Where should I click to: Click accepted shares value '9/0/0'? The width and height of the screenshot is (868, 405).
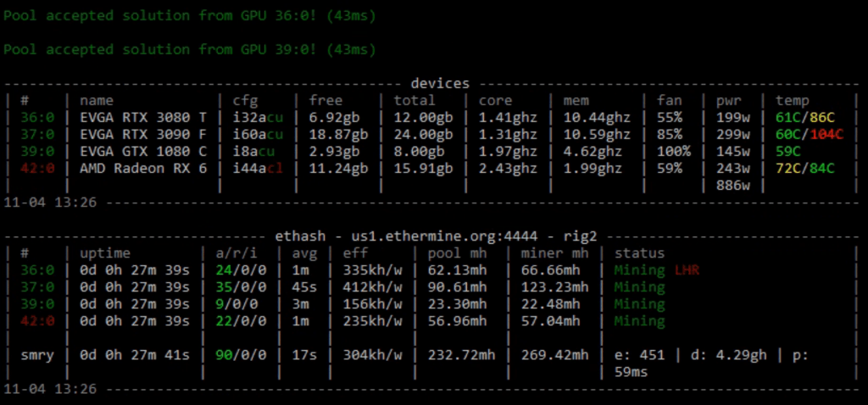pos(237,303)
